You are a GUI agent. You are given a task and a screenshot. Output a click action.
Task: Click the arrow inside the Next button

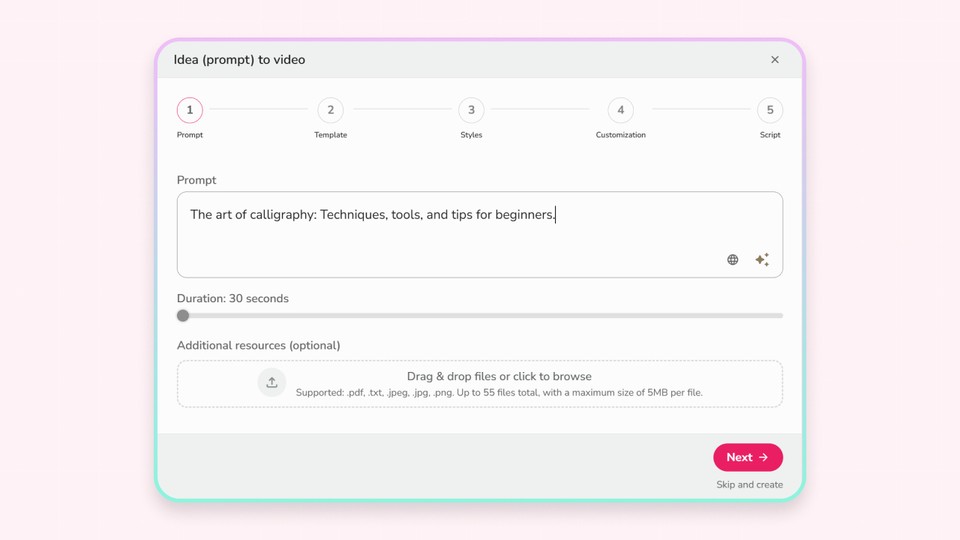coord(764,458)
